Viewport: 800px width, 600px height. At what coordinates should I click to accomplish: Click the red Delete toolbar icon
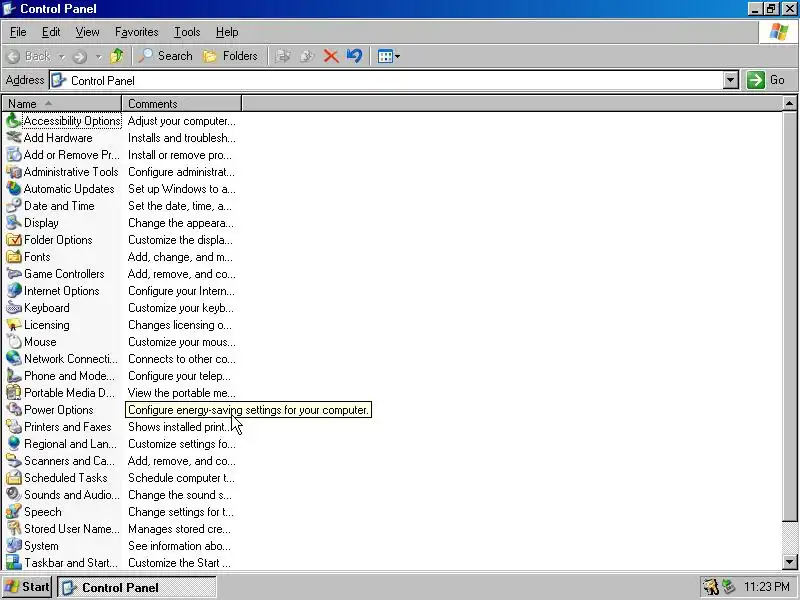[331, 56]
